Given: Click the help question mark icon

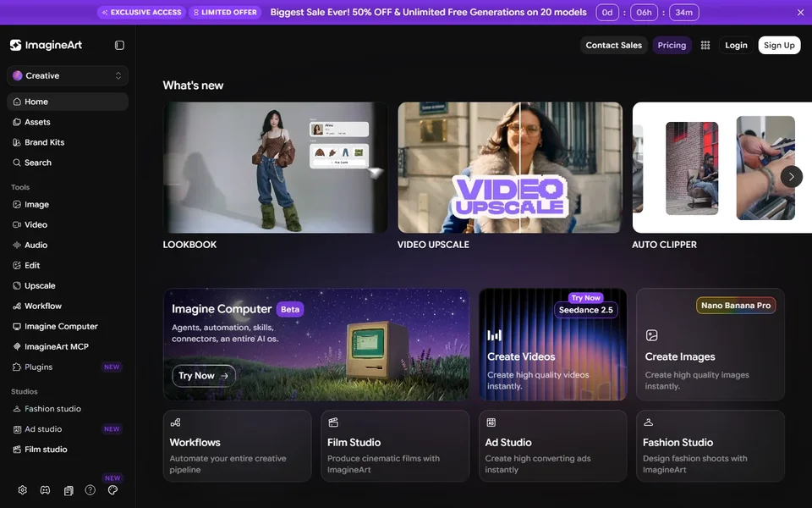Looking at the screenshot, I should click(91, 490).
